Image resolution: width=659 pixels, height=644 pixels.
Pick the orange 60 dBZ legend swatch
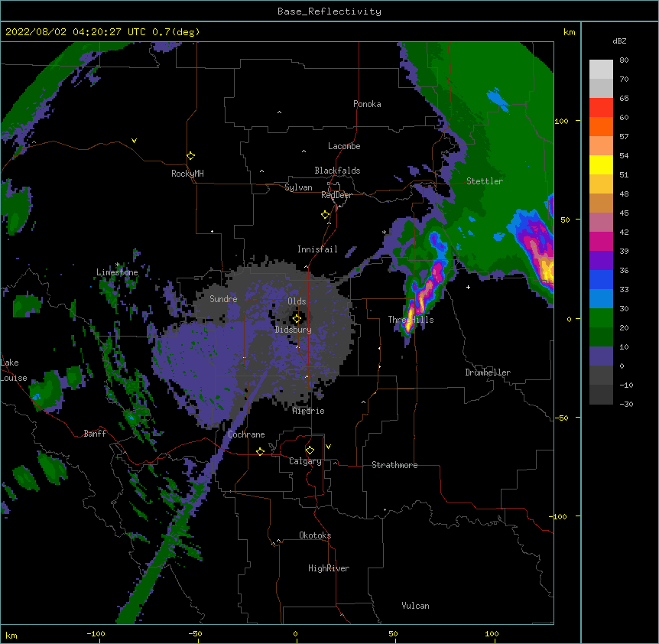601,126
